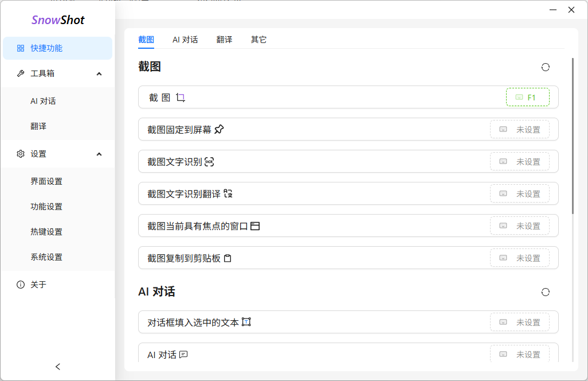This screenshot has width=588, height=381.
Task: Click the translate icon next to 截图文字识别翻译
Action: coord(228,194)
